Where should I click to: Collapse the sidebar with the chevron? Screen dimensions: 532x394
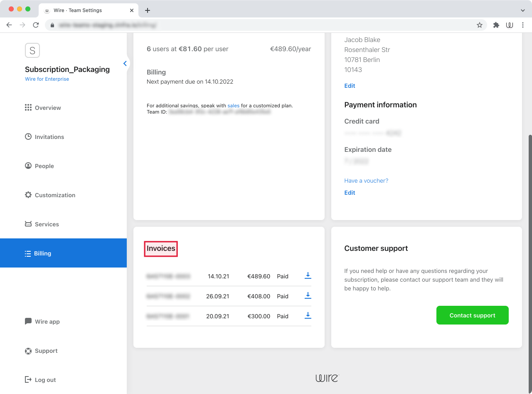(125, 63)
